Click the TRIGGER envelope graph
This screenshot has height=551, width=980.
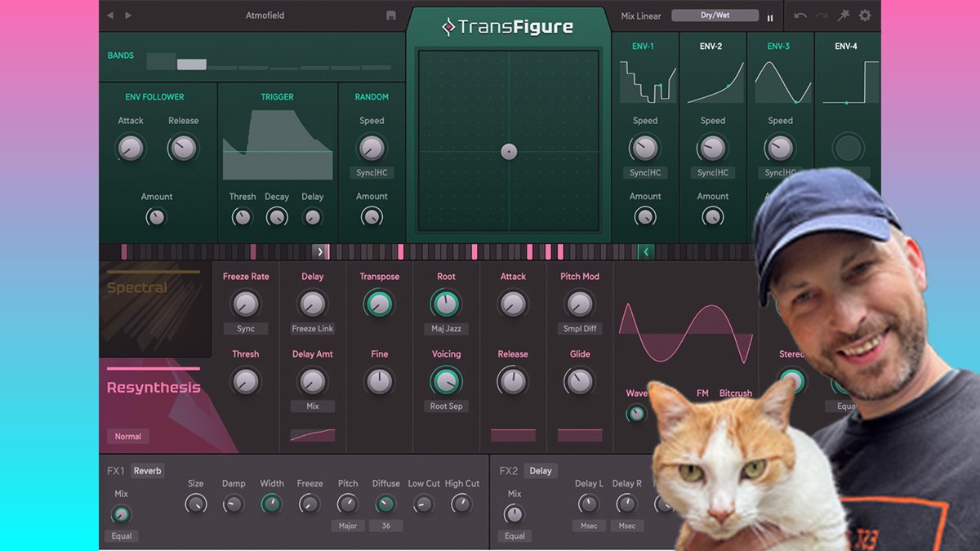[x=278, y=144]
